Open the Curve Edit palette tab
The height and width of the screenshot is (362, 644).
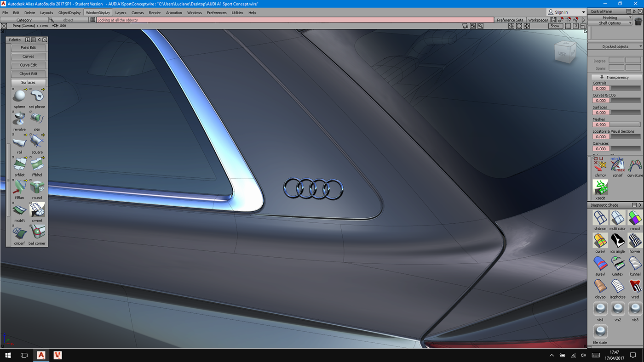pos(28,65)
